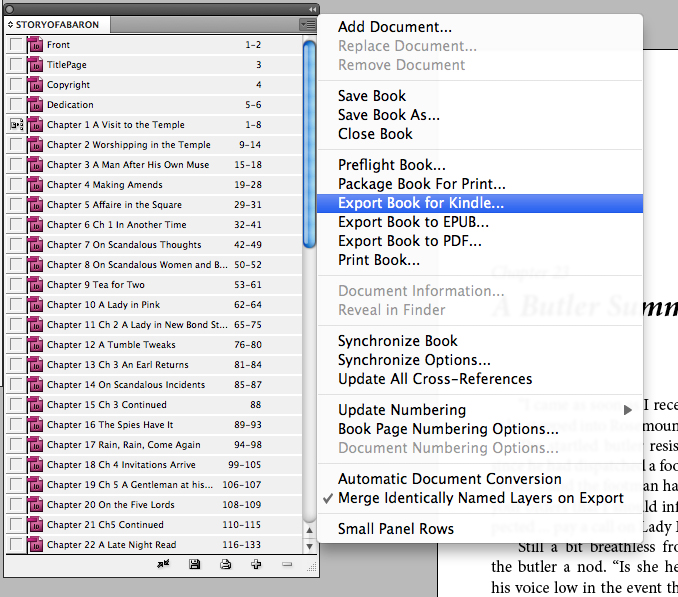Choose Synchronize Options from the panel menu

point(414,360)
